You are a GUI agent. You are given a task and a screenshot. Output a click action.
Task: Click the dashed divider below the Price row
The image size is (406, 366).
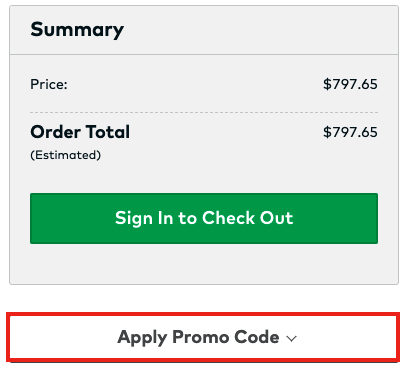204,113
